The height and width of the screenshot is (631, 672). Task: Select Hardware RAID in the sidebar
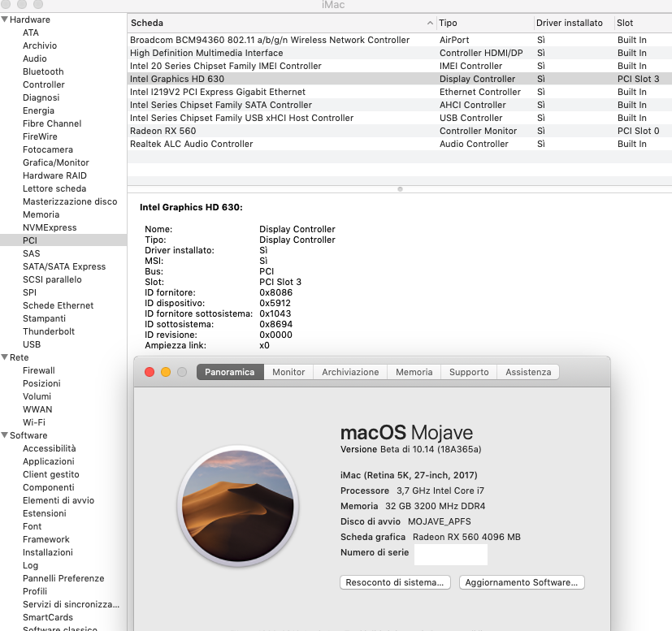(x=55, y=175)
